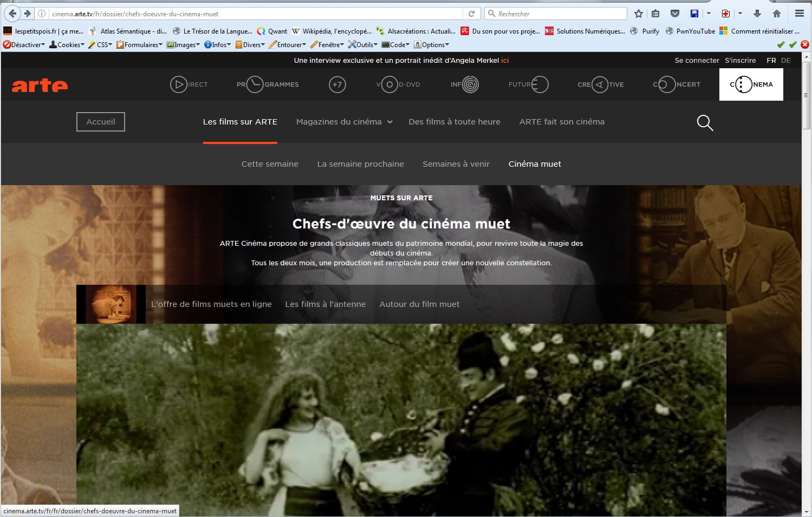Click the +7 replay icon
This screenshot has width=812, height=517.
pyautogui.click(x=337, y=84)
